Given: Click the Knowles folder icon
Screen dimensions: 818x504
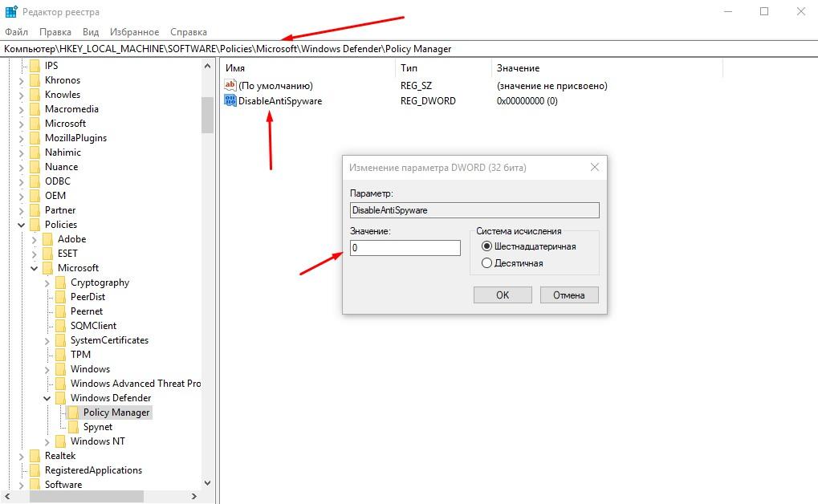Looking at the screenshot, I should (x=35, y=95).
